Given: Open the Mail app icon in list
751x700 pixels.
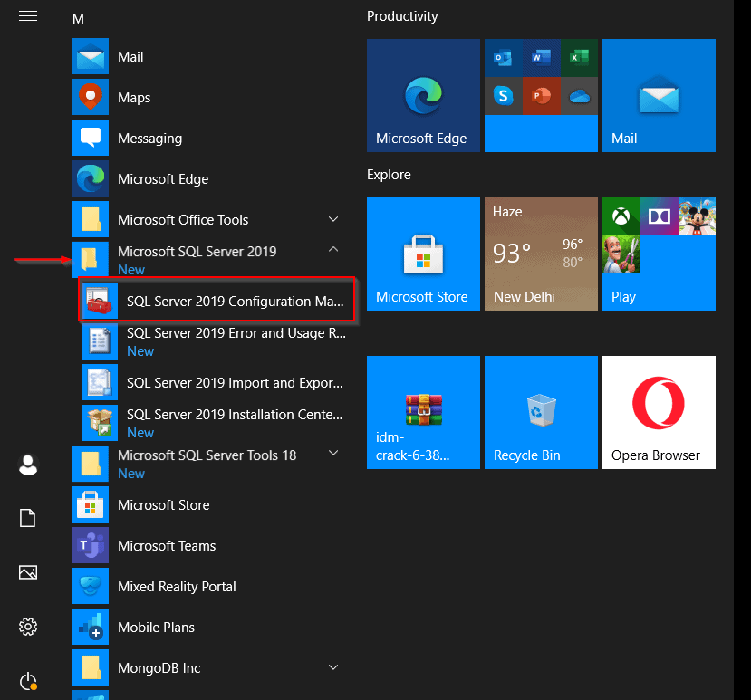Looking at the screenshot, I should click(x=91, y=56).
